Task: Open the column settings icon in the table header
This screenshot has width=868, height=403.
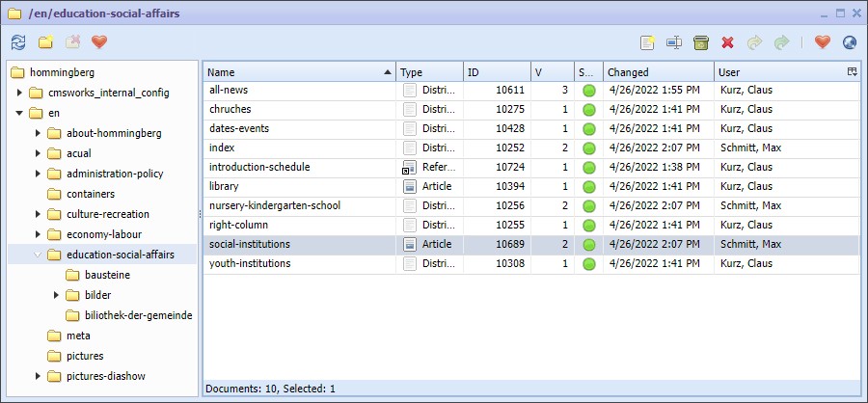Action: pos(852,72)
